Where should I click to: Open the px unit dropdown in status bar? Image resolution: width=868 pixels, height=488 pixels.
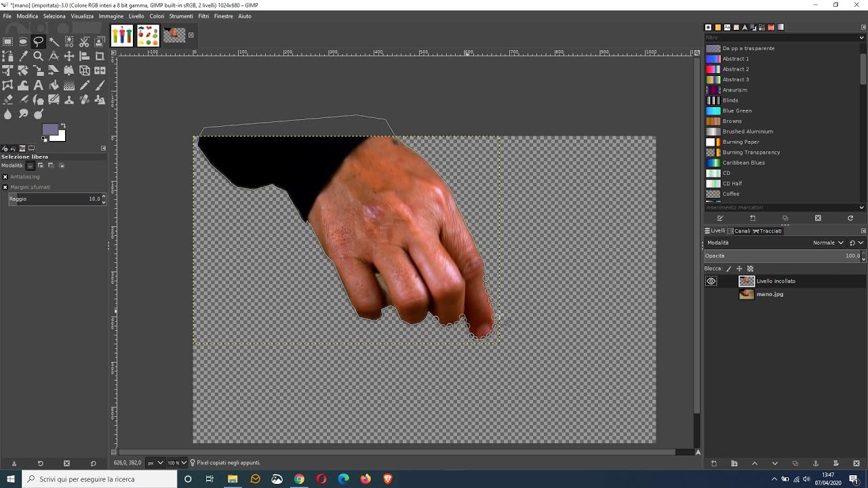tap(156, 463)
